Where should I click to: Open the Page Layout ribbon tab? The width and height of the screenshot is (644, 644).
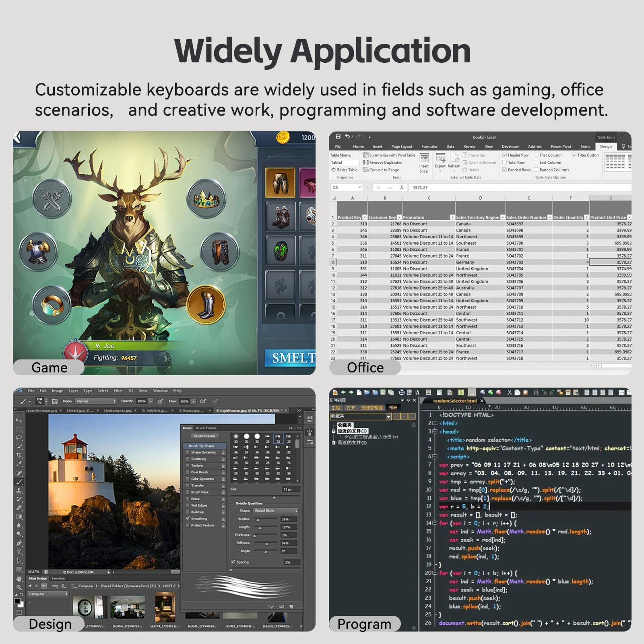pyautogui.click(x=401, y=147)
